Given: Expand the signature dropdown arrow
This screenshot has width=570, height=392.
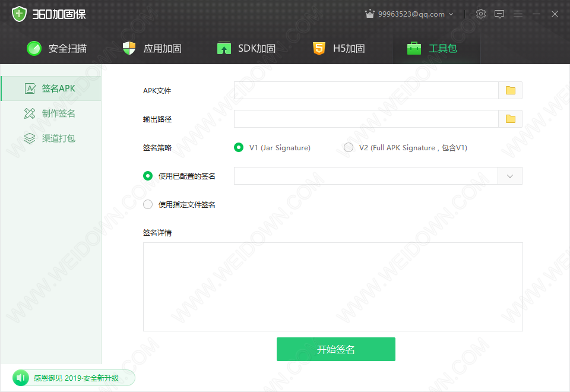Looking at the screenshot, I should [510, 176].
